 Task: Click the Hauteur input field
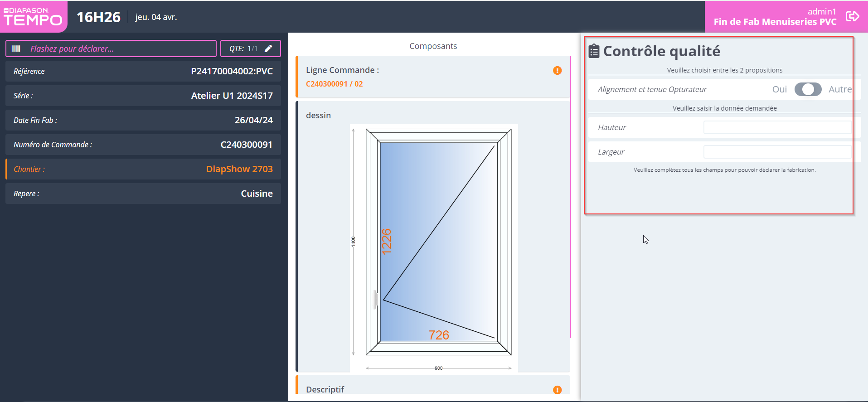777,127
